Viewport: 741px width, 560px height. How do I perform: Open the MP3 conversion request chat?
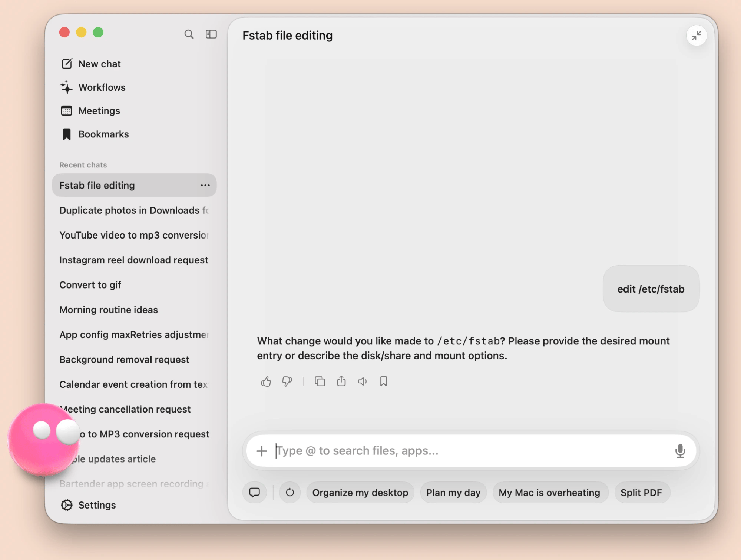pyautogui.click(x=134, y=434)
